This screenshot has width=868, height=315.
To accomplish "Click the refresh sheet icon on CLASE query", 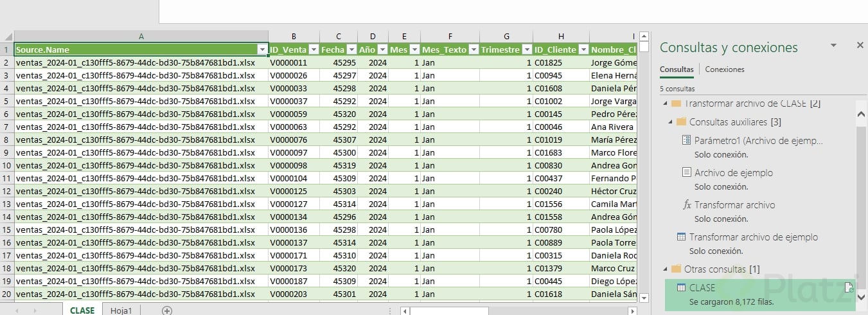I will 848,287.
